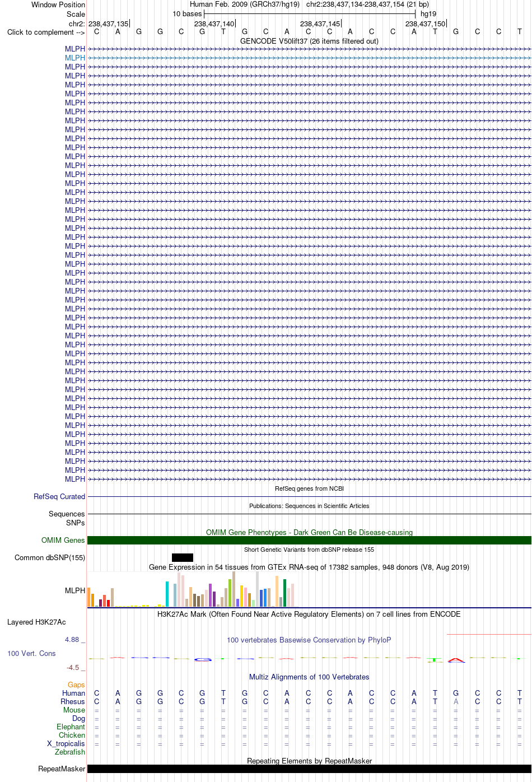
Task: Open the GENCODE V50lift37 track title
Action: click(309, 41)
